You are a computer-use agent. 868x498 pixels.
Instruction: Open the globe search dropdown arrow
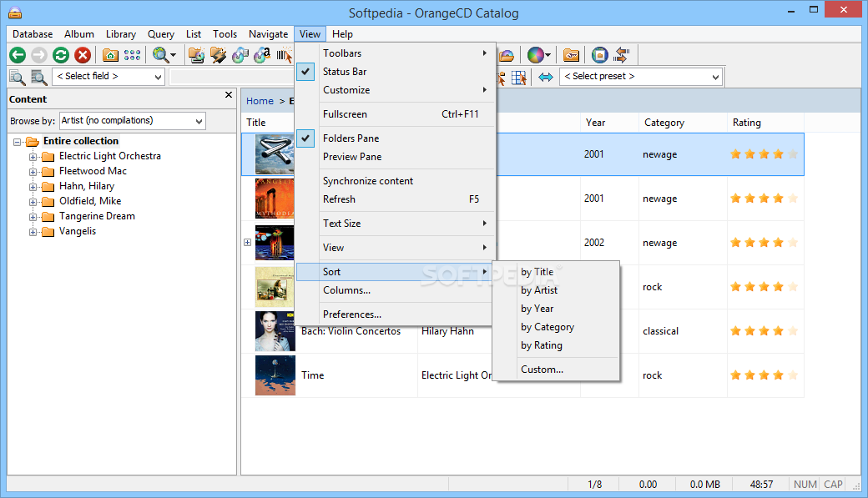click(174, 55)
